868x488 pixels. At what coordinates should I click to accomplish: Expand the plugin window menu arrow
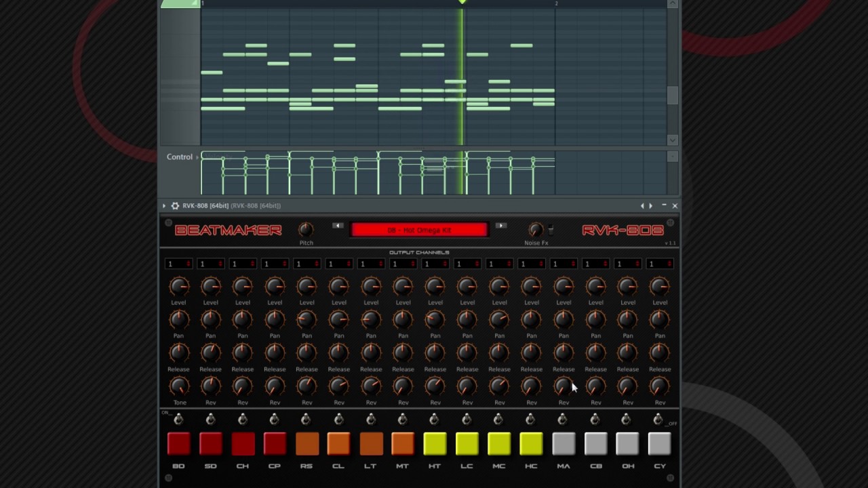tap(163, 205)
